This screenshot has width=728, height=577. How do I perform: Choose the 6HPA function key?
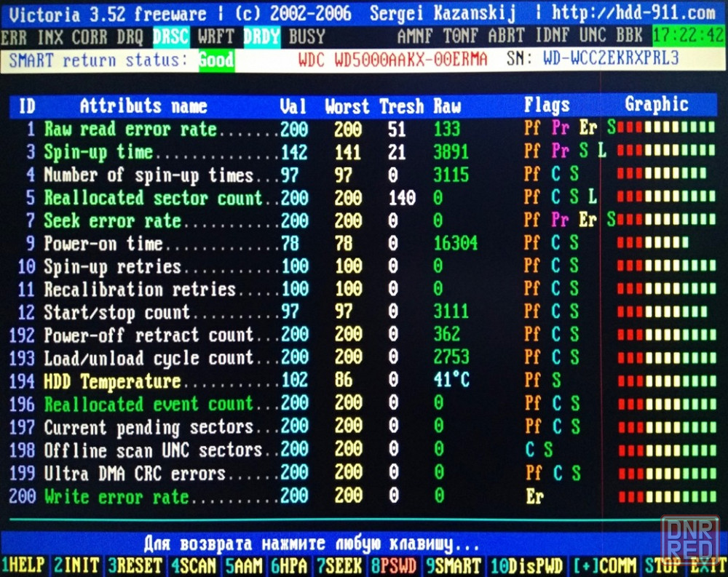pyautogui.click(x=290, y=565)
